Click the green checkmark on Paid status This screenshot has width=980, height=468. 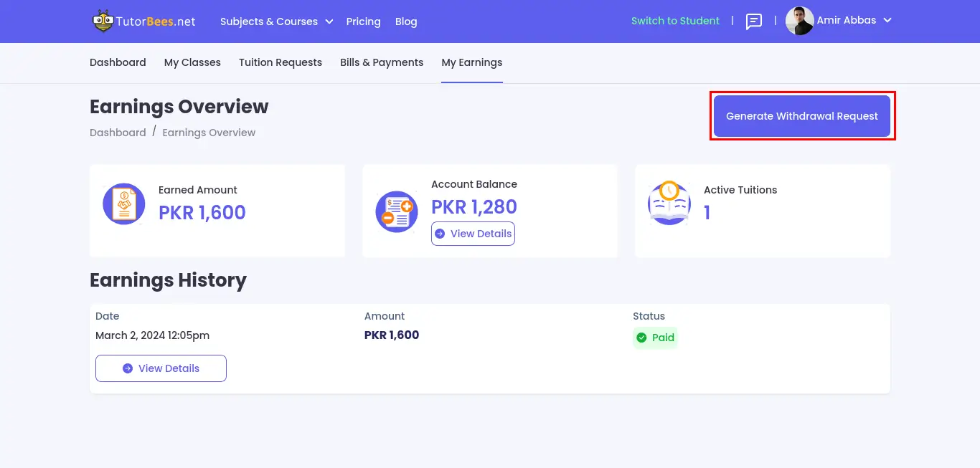click(x=641, y=338)
